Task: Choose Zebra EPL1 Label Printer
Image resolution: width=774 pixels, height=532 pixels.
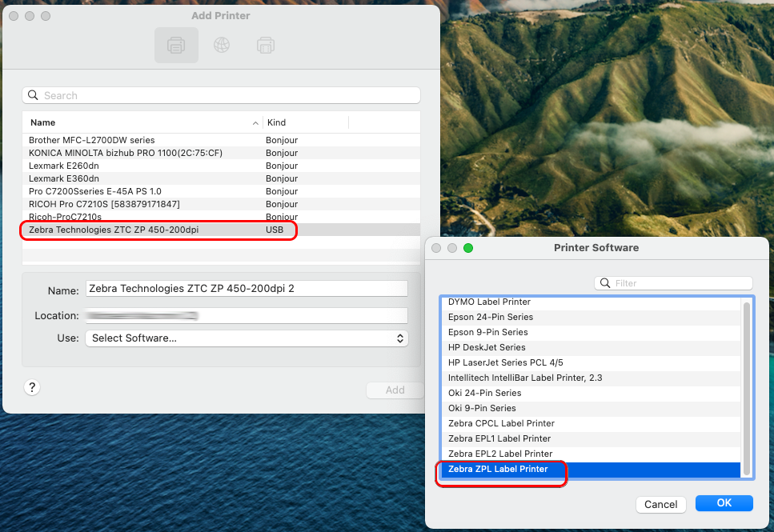Action: click(591, 438)
